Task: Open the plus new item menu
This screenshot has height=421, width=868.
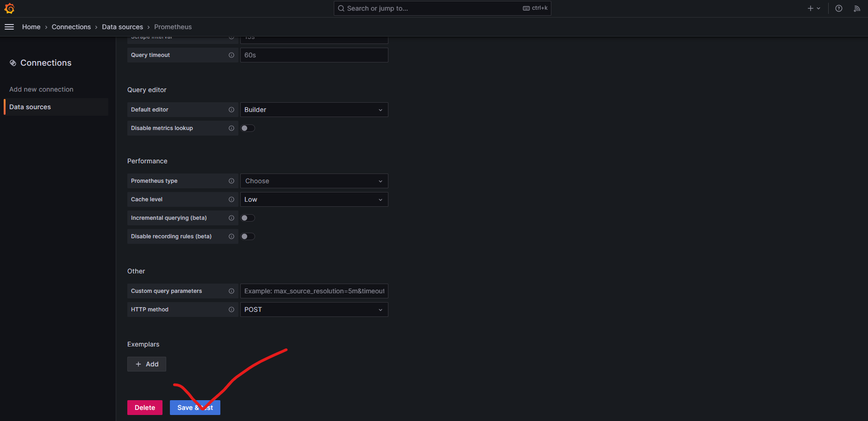Action: point(814,8)
